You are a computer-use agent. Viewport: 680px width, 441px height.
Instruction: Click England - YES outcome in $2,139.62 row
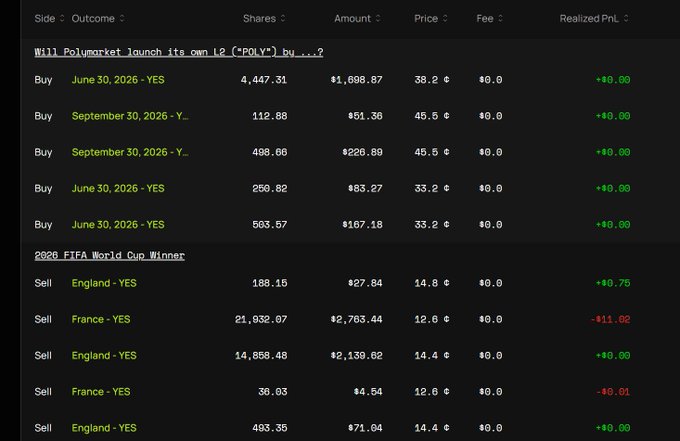coord(105,355)
